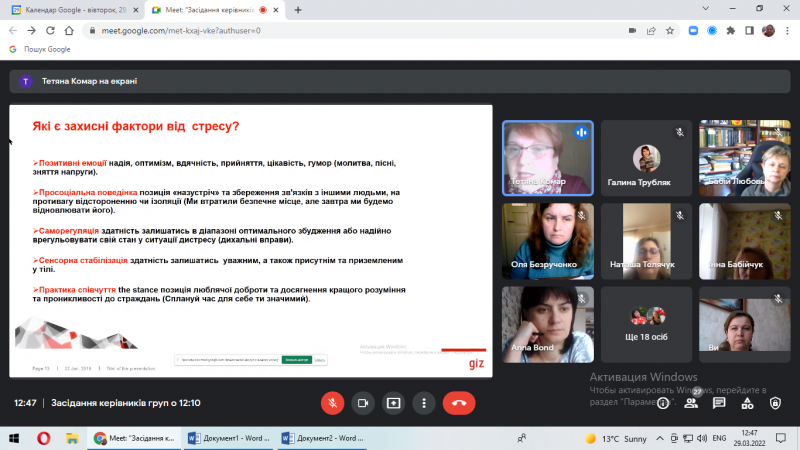This screenshot has height=450, width=800.
Task: Open taskbar clock showing 29.03.2022
Action: [x=749, y=438]
